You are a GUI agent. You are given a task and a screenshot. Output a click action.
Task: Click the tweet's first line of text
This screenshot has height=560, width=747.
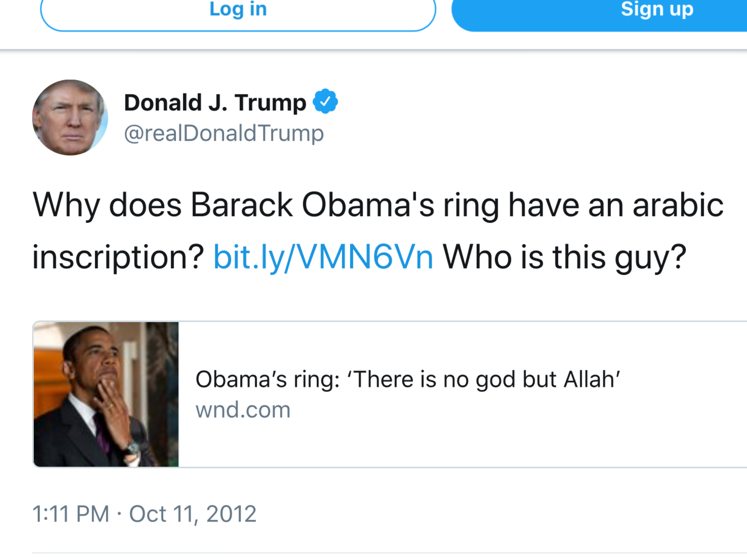coord(378,205)
